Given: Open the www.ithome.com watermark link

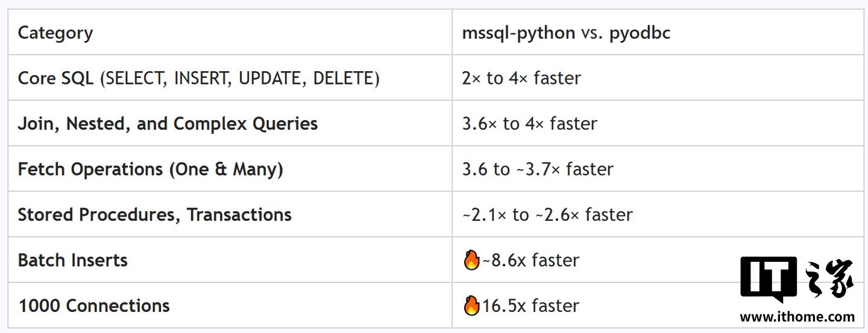Looking at the screenshot, I should (x=797, y=317).
